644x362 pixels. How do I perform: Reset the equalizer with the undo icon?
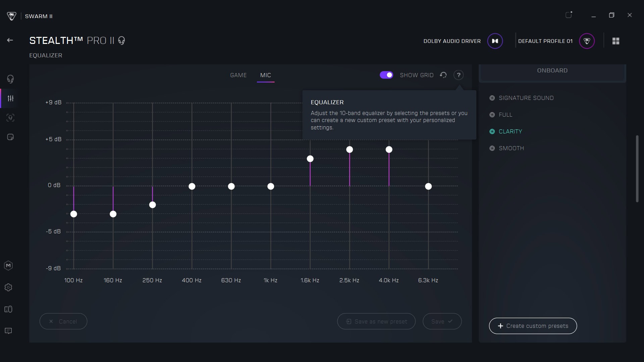click(x=443, y=75)
